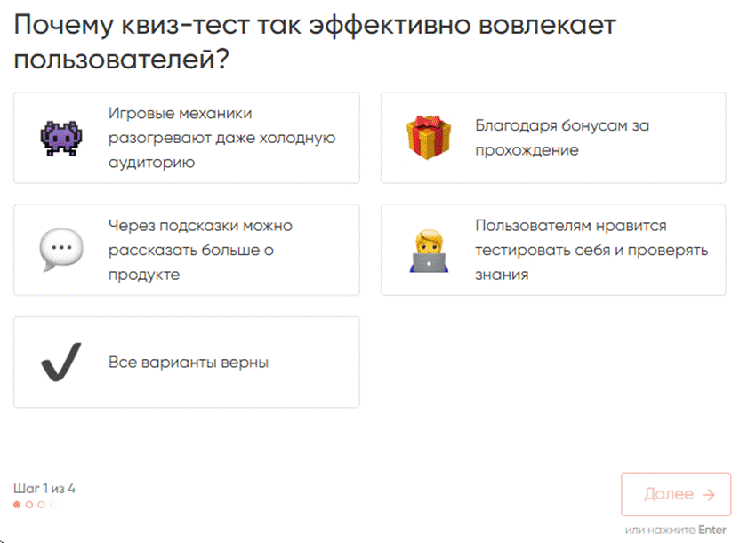Viewport: 756px width, 543px height.
Task: Jump to the third step dot
Action: tap(41, 505)
